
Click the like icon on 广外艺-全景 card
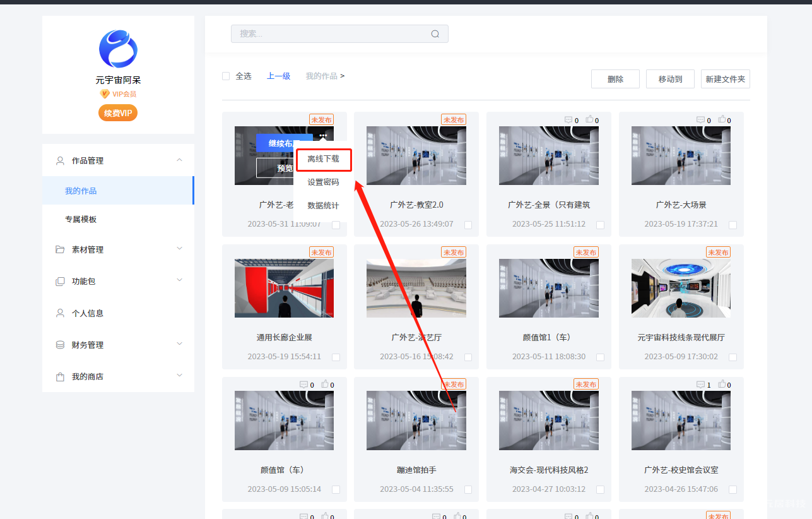pos(589,119)
